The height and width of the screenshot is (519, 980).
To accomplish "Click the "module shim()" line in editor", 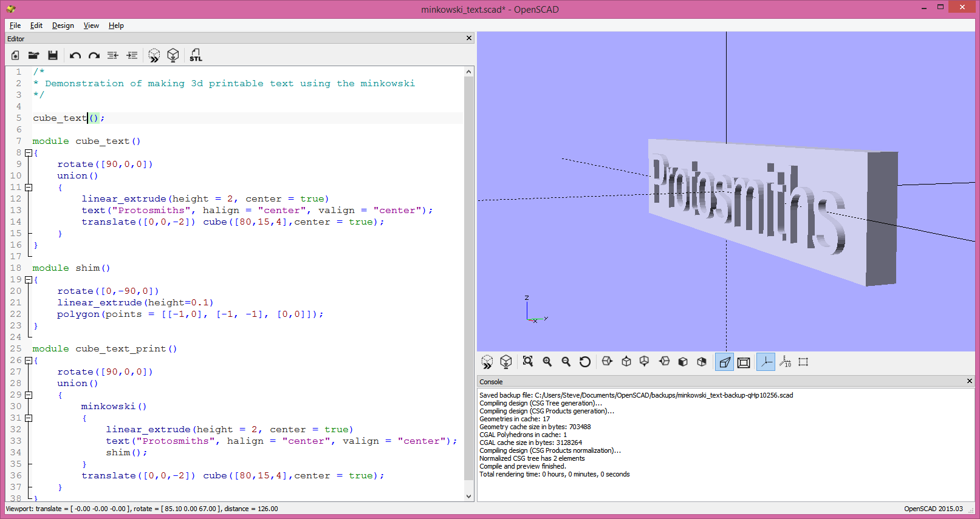I will tap(71, 268).
